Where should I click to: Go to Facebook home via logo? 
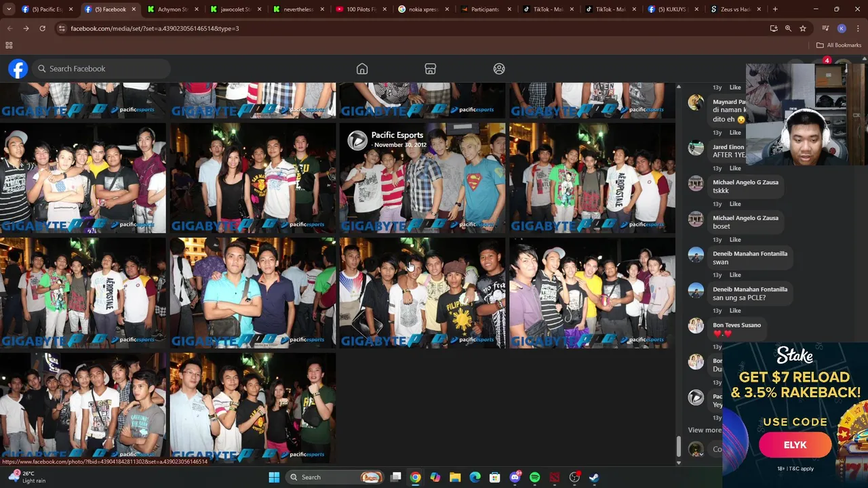[18, 68]
